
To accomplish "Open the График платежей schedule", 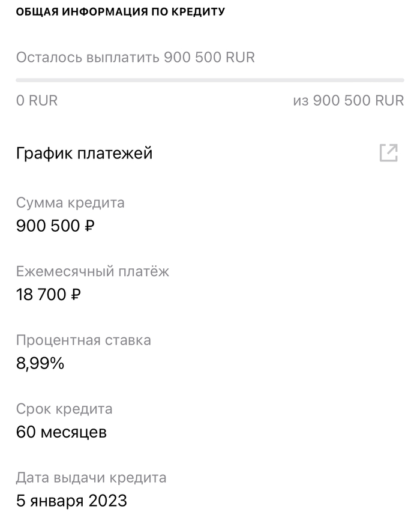I will [x=85, y=153].
